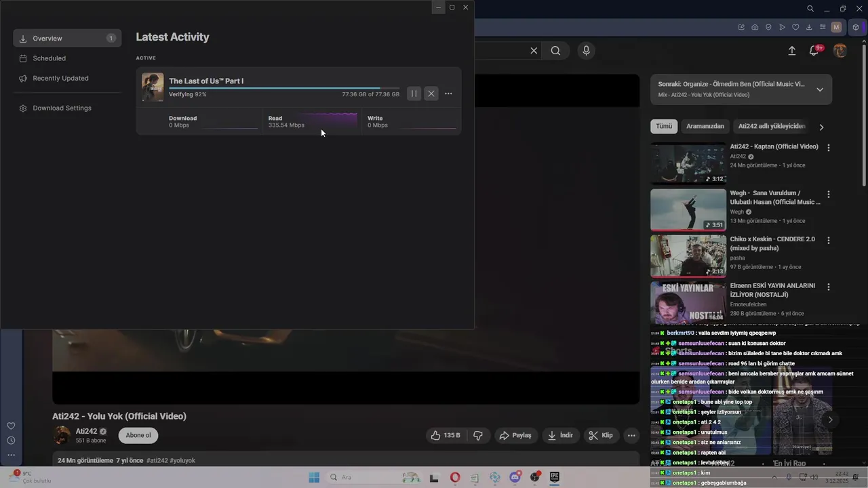
Task: Download the video with İndir button
Action: click(561, 435)
